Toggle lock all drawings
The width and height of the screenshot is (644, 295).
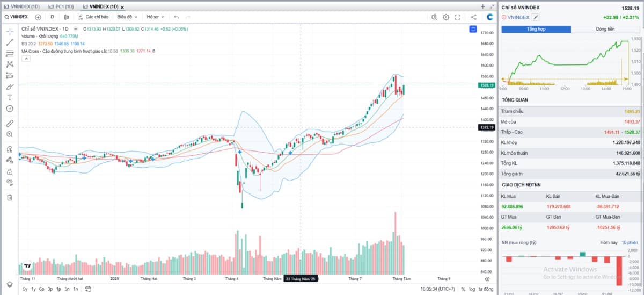pos(10,171)
